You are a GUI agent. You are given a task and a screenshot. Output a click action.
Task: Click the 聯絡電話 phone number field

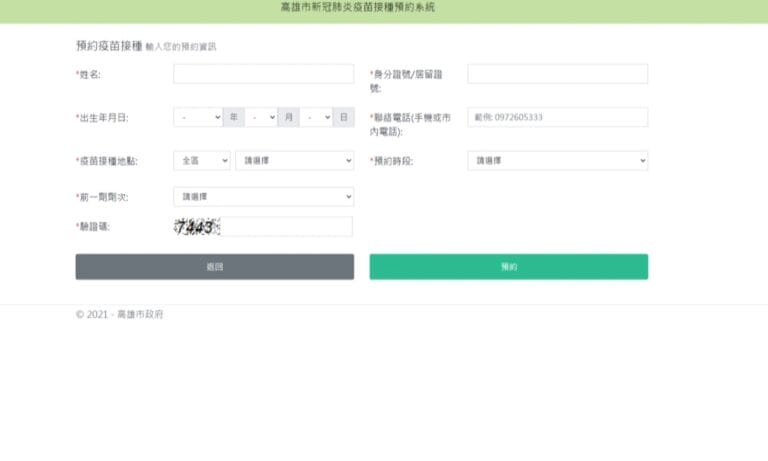point(557,117)
